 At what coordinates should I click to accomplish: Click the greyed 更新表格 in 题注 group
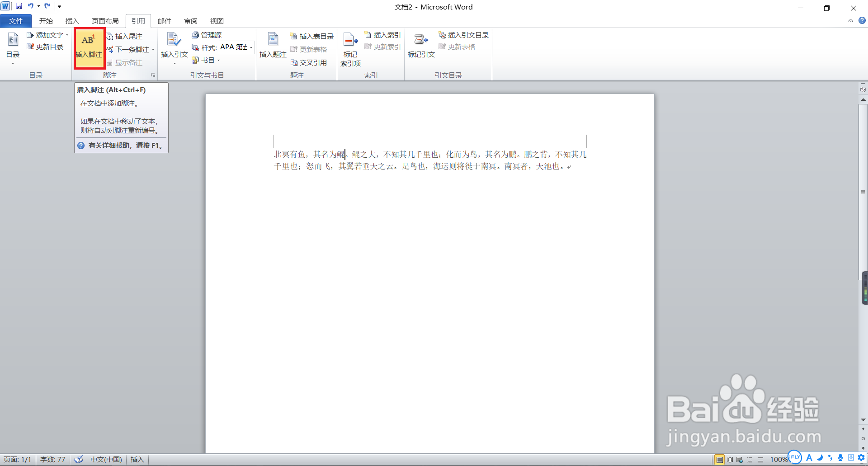coord(309,49)
